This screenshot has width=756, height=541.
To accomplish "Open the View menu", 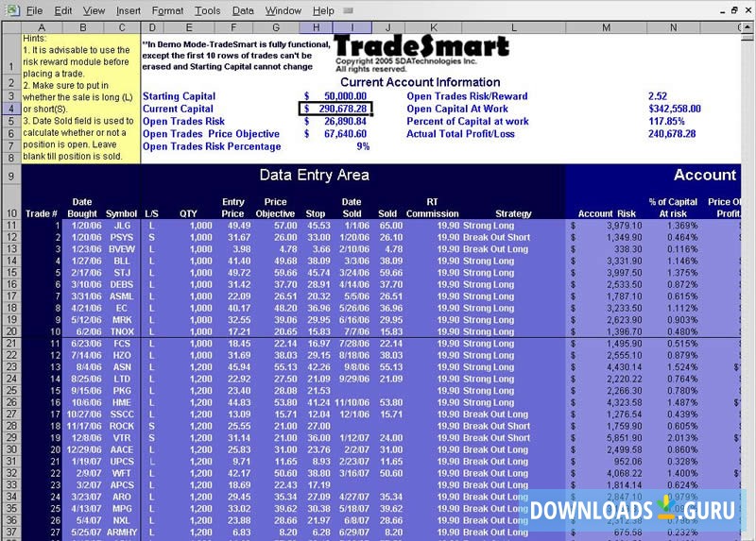I will pos(94,10).
